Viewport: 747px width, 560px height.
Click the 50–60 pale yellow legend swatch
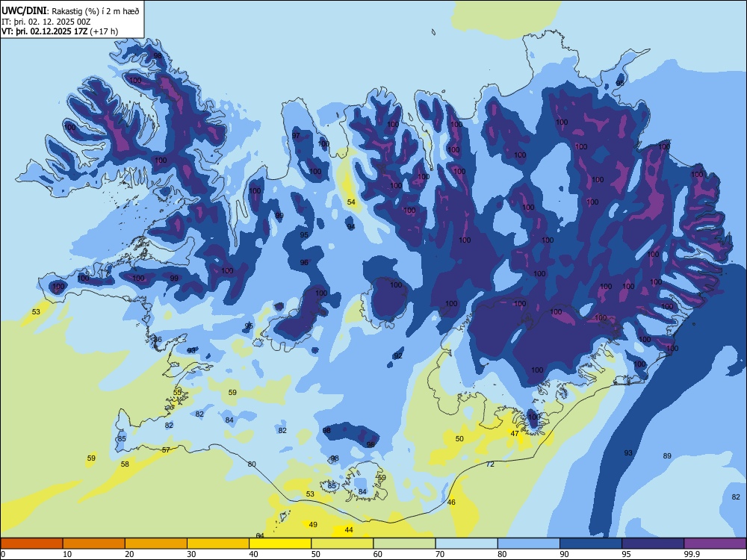pyautogui.click(x=342, y=544)
